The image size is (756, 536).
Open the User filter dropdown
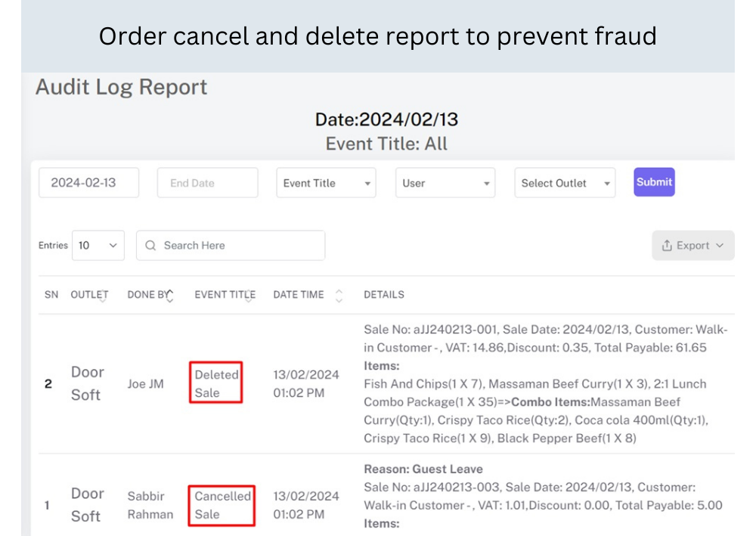445,183
